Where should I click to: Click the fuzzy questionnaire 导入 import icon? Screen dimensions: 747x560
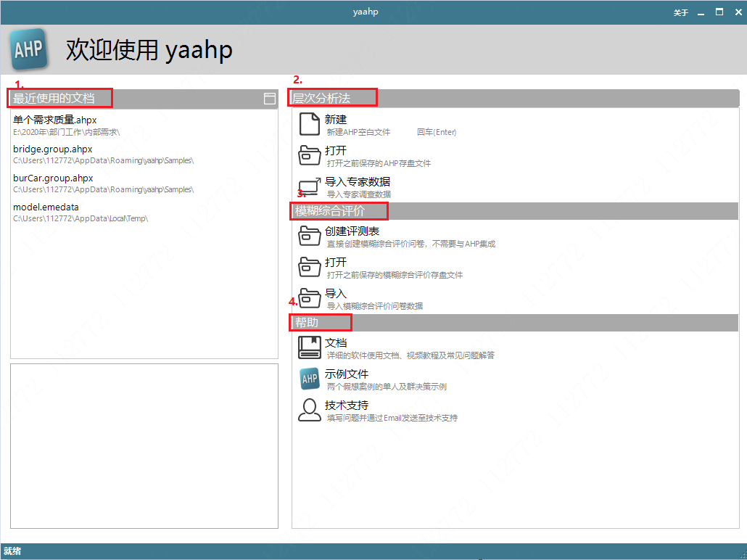coord(309,297)
